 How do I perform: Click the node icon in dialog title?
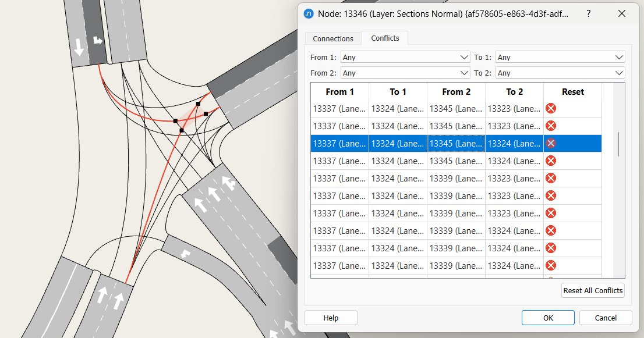(x=309, y=13)
